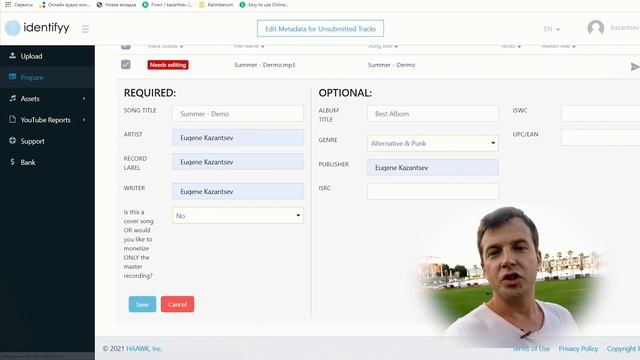
Task: Expand the Assets submenu chevron
Action: tap(84, 98)
